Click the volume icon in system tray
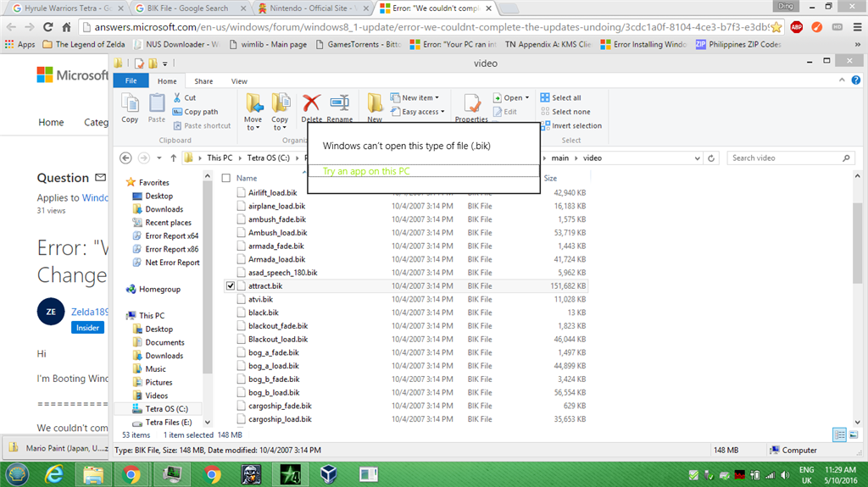The image size is (868, 487). [x=785, y=475]
